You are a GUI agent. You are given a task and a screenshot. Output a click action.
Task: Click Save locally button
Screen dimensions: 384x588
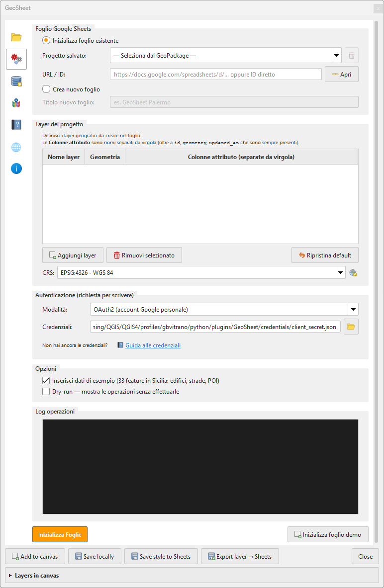[95, 557]
